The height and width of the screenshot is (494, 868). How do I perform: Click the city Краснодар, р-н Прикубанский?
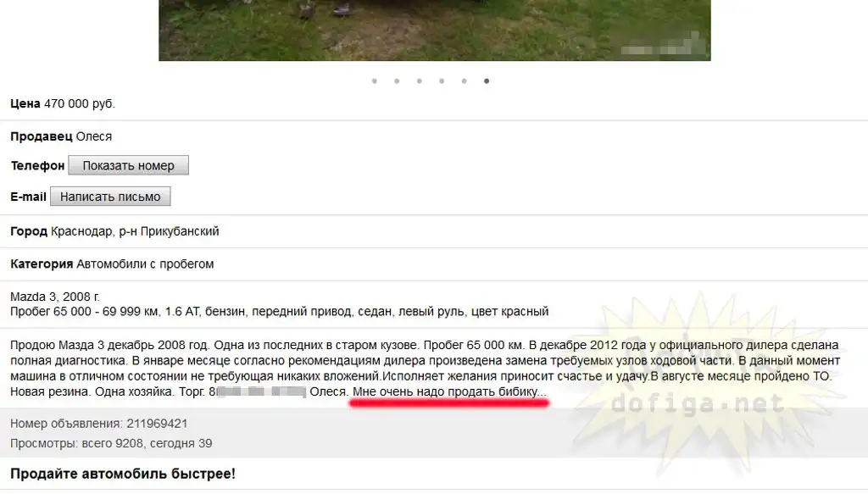(x=135, y=231)
